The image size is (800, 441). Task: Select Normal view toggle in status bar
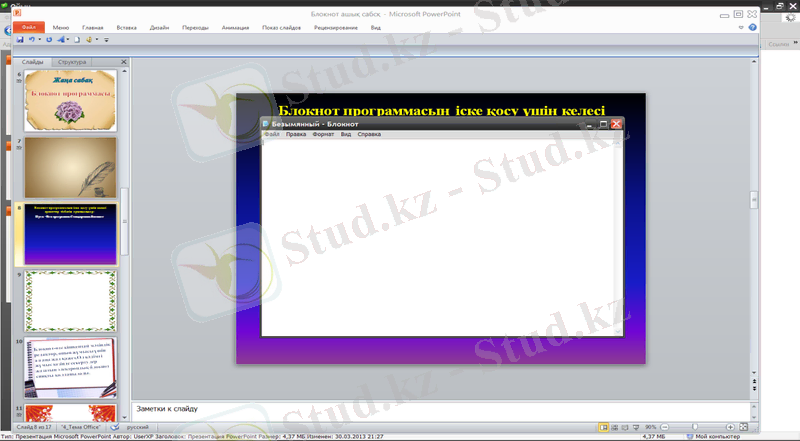pyautogui.click(x=600, y=427)
